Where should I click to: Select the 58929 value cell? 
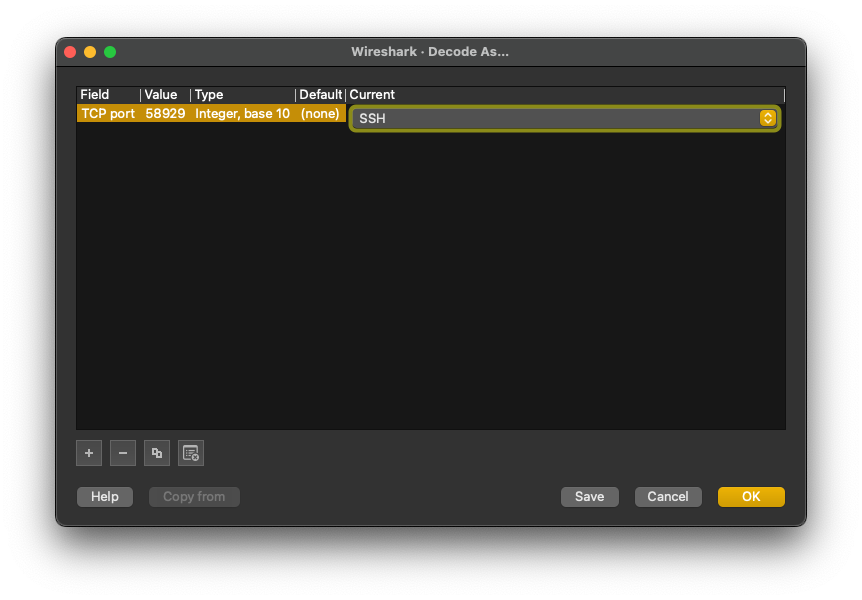point(165,113)
